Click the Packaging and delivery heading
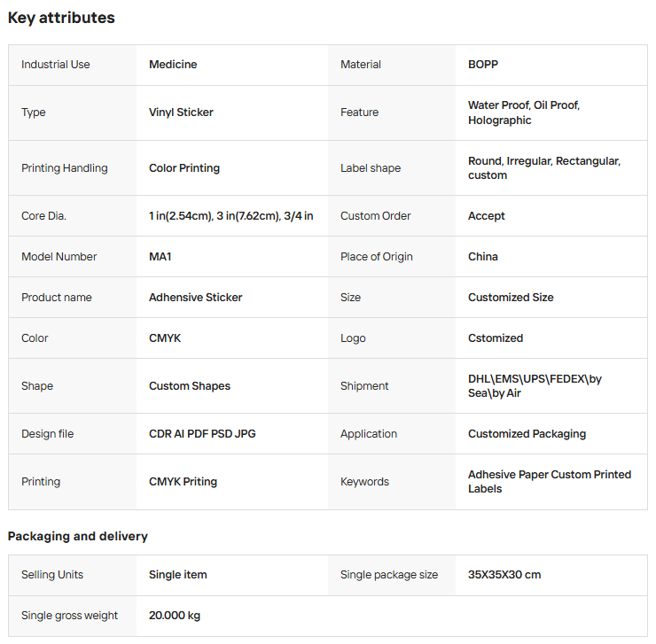The width and height of the screenshot is (656, 644). pyautogui.click(x=78, y=536)
